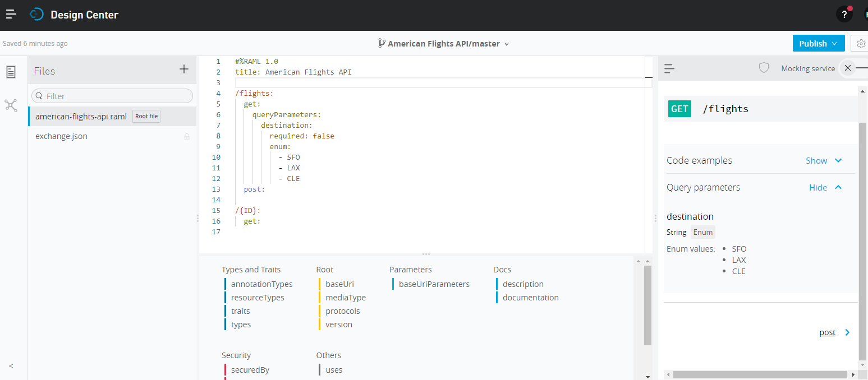Open the American Flights API/master branch dropdown
The height and width of the screenshot is (380, 868).
tap(443, 44)
